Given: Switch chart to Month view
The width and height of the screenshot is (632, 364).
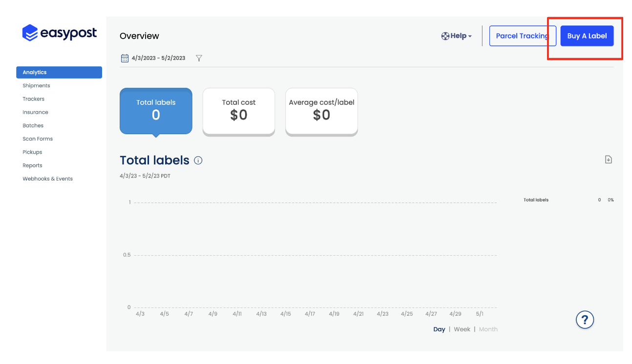Looking at the screenshot, I should pos(488,329).
